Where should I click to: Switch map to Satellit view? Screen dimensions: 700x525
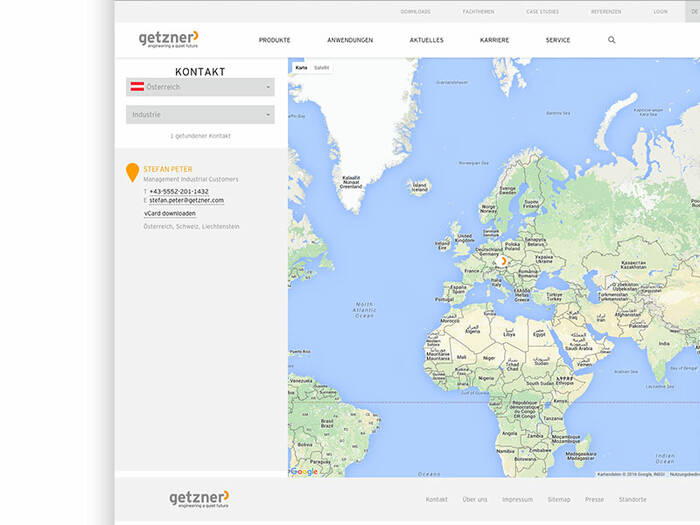tap(322, 67)
